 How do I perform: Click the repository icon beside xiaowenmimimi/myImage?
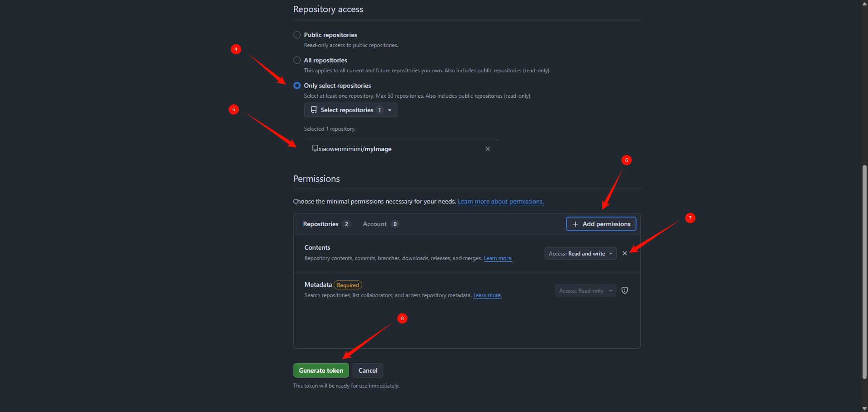315,148
